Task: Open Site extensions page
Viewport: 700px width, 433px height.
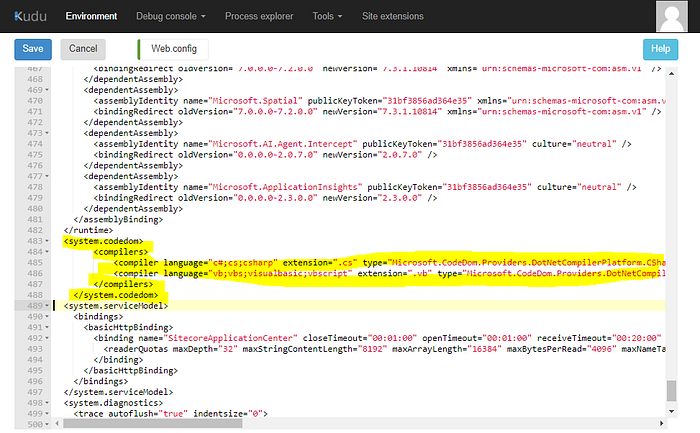Action: click(392, 16)
